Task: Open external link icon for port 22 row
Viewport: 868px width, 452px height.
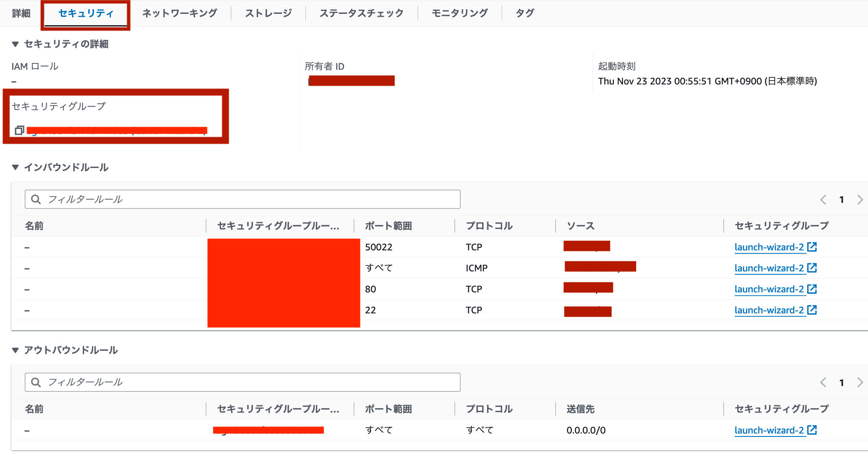Action: [812, 310]
